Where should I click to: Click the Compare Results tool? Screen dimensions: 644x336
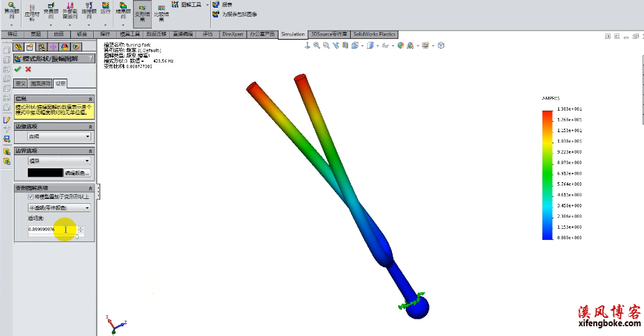click(161, 13)
